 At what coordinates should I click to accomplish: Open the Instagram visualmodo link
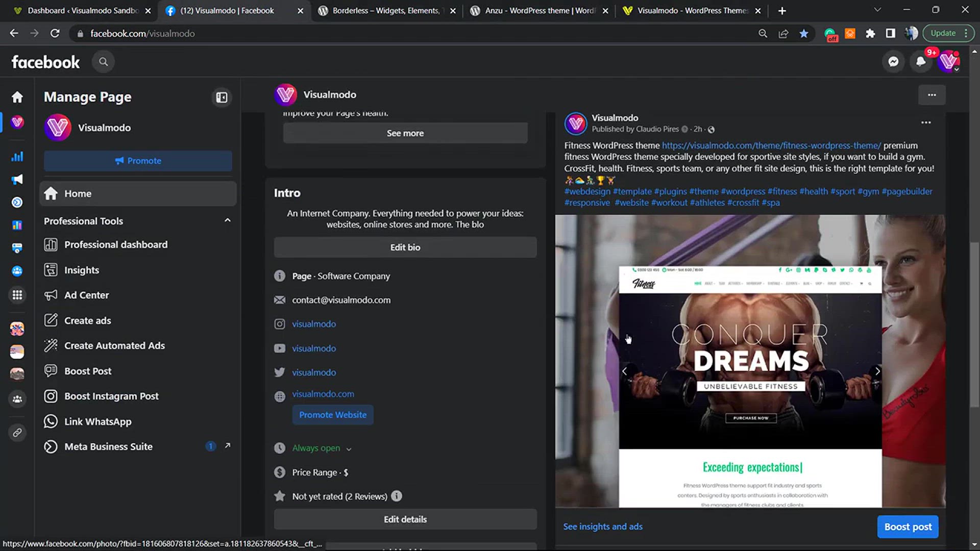[314, 324]
